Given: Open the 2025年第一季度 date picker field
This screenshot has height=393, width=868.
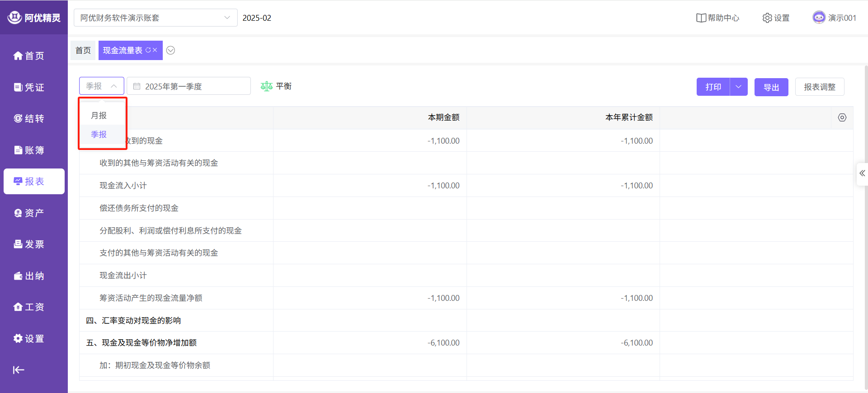Looking at the screenshot, I should click(x=189, y=86).
